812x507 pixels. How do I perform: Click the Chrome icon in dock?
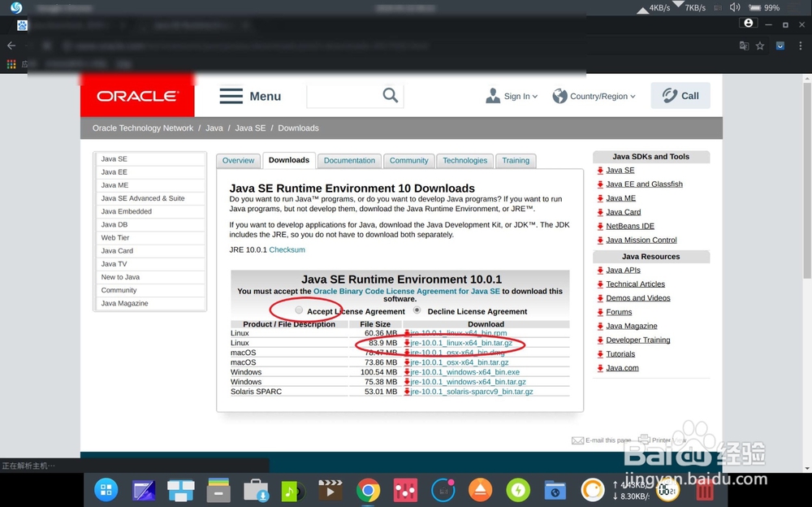tap(368, 490)
